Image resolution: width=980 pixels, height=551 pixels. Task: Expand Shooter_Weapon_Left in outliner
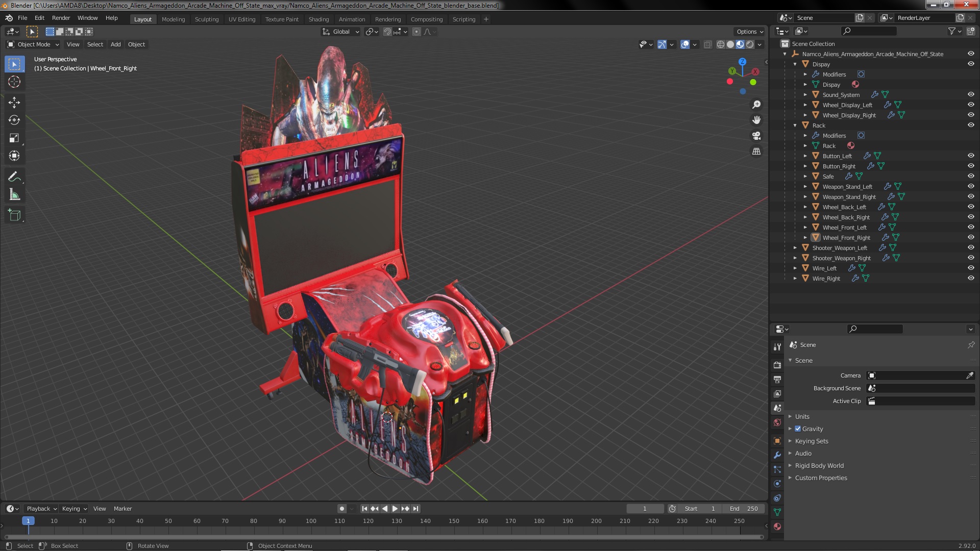point(795,247)
